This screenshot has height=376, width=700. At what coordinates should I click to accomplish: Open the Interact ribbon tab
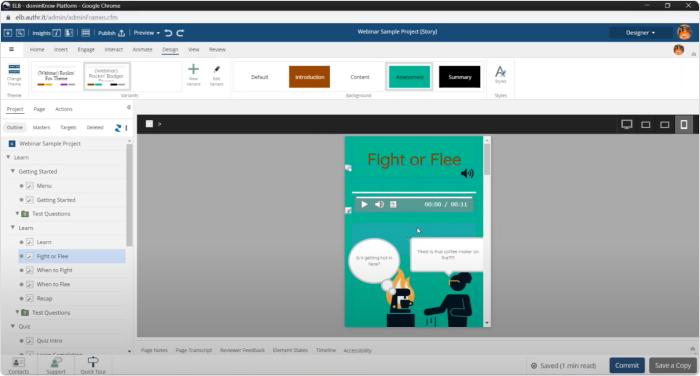(x=114, y=50)
